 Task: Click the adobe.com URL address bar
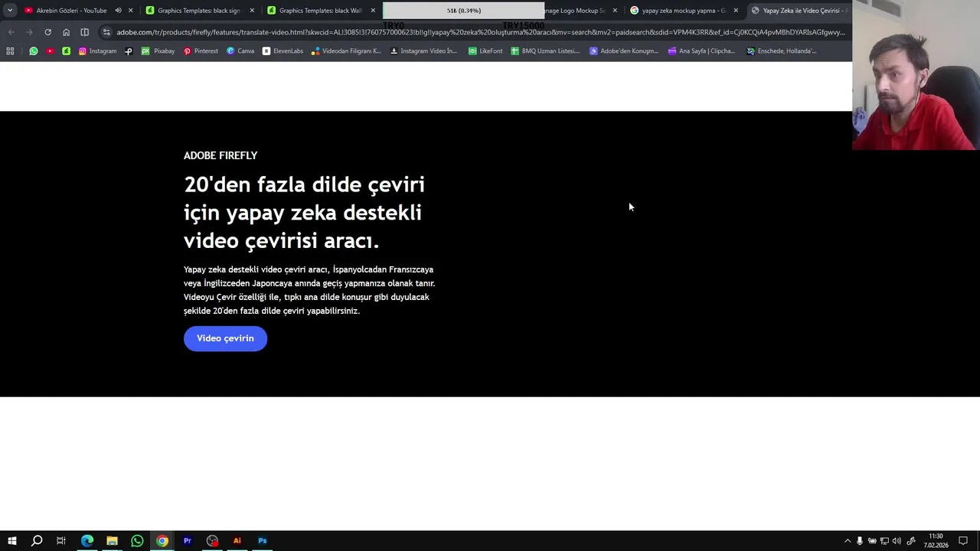pyautogui.click(x=481, y=32)
